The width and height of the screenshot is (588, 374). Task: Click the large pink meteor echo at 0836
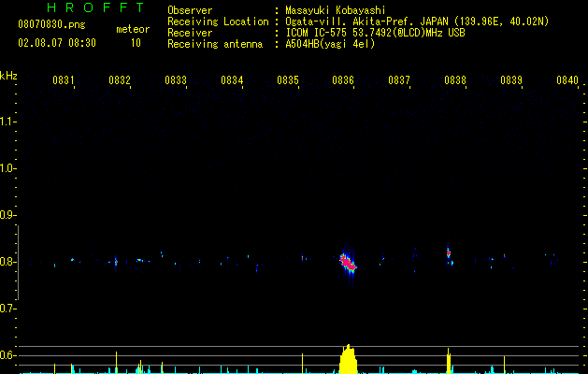pyautogui.click(x=348, y=263)
